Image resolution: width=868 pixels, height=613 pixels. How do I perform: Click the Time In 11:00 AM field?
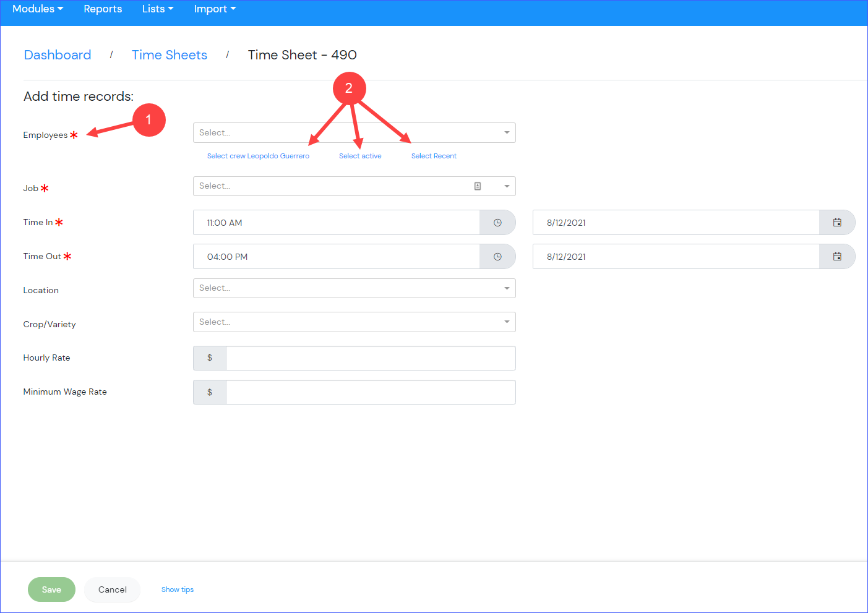[337, 223]
